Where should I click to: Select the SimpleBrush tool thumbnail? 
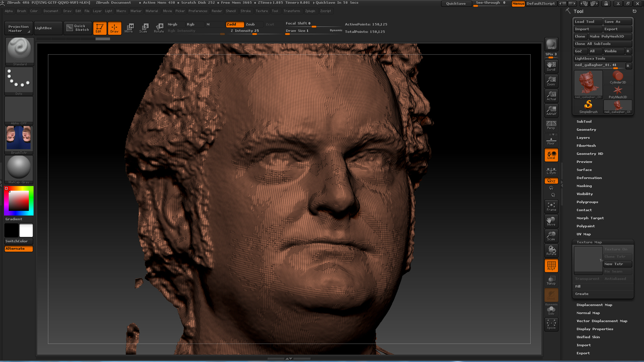[588, 106]
